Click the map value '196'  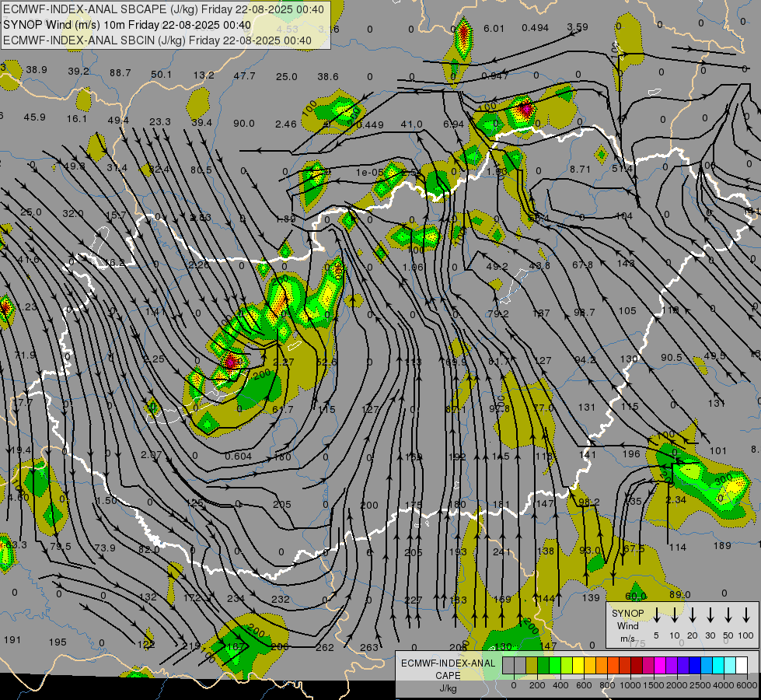pyautogui.click(x=631, y=454)
